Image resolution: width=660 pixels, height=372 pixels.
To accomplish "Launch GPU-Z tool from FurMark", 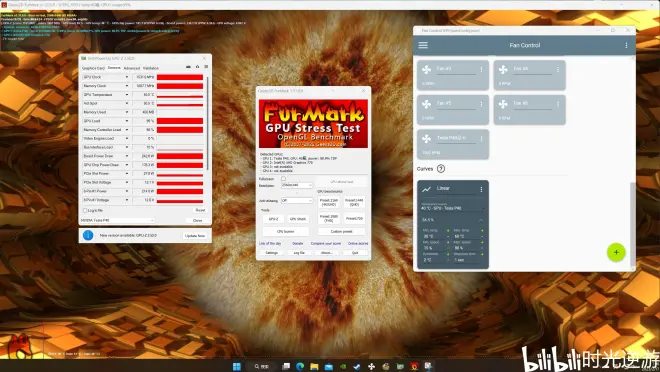I will [274, 219].
